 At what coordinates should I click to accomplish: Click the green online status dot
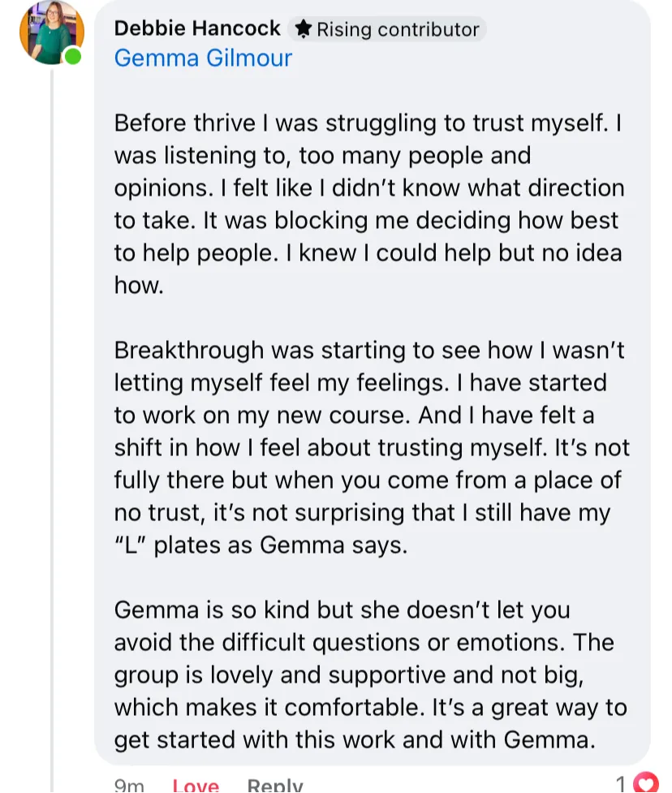click(x=74, y=57)
